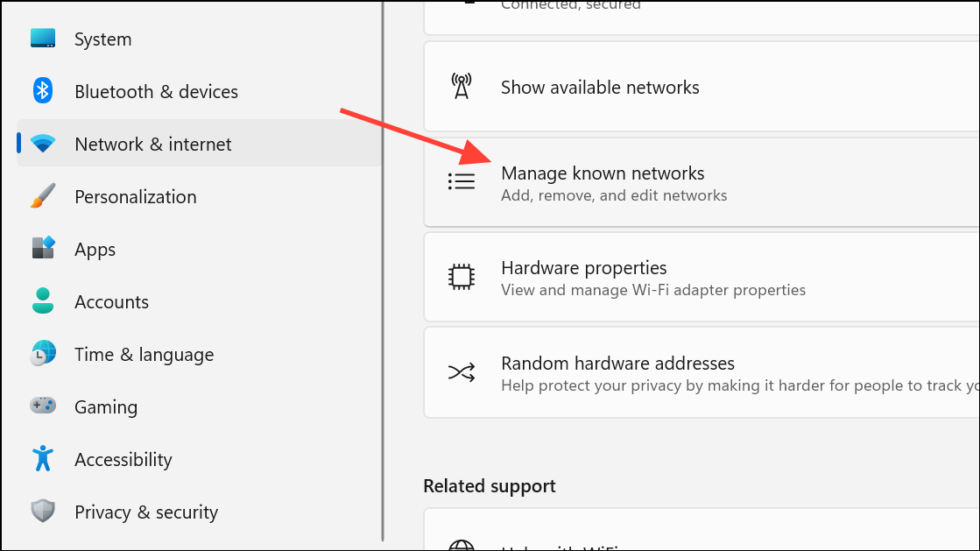This screenshot has height=551, width=980.
Task: Click the Time & language clock icon
Action: click(42, 354)
